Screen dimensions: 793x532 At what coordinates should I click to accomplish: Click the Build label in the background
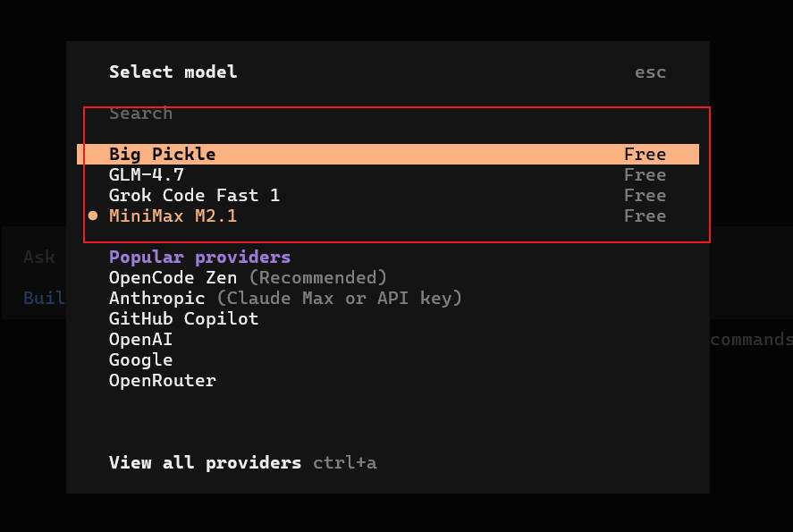coord(45,298)
